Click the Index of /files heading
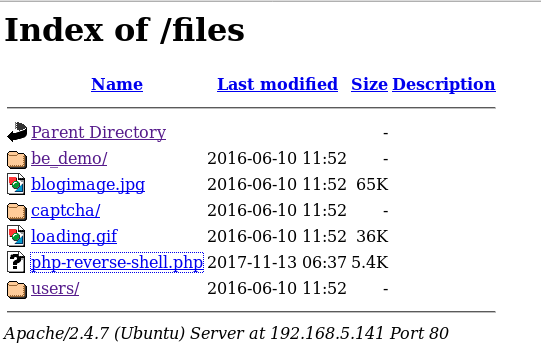 pyautogui.click(x=125, y=30)
